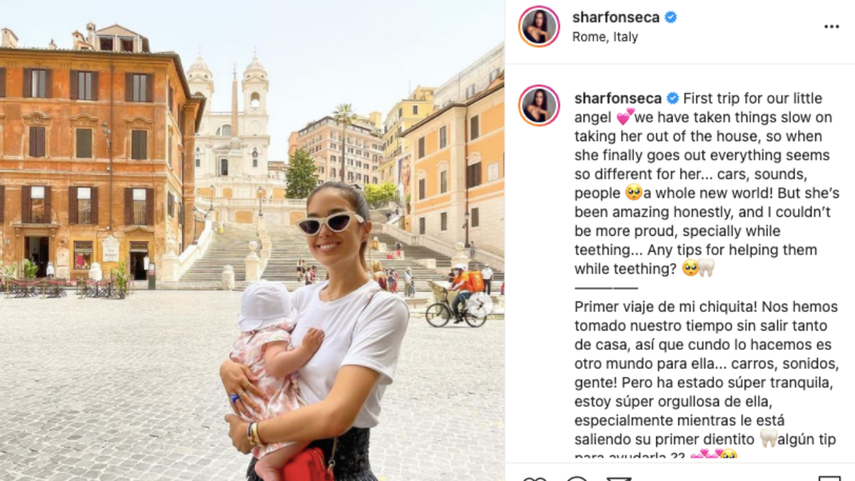Advance to the next photo with the carousel arrow
Image resolution: width=855 pixels, height=481 pixels.
coord(480,304)
